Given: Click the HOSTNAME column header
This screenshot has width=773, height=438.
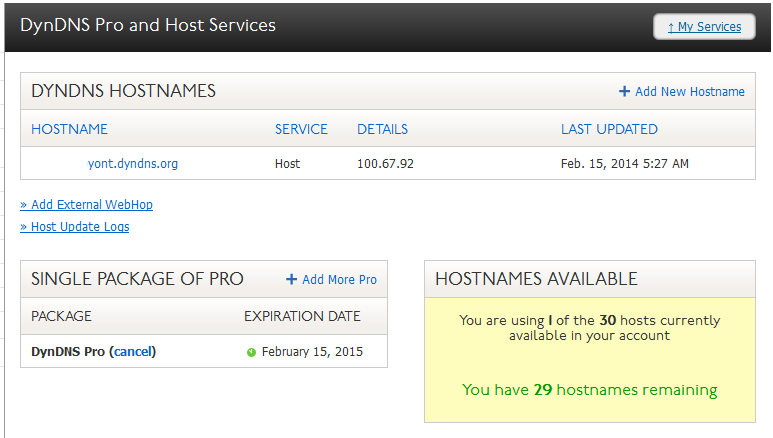Looking at the screenshot, I should pyautogui.click(x=69, y=129).
